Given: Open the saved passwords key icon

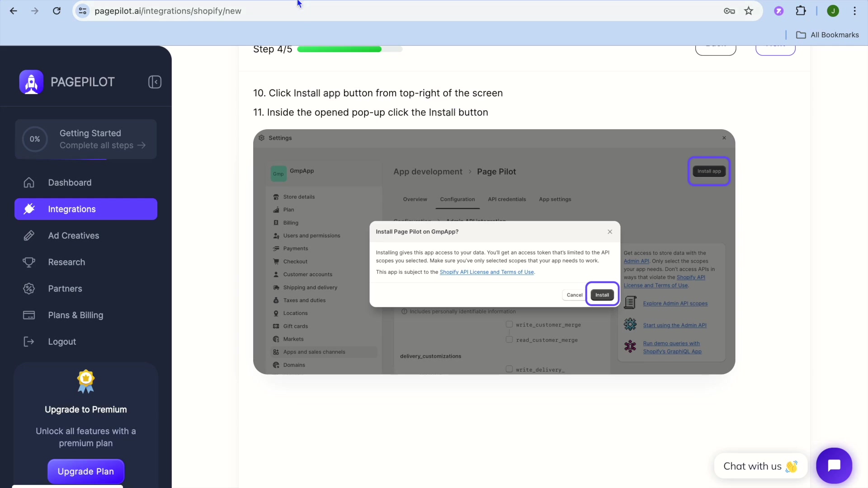Looking at the screenshot, I should click(x=729, y=11).
